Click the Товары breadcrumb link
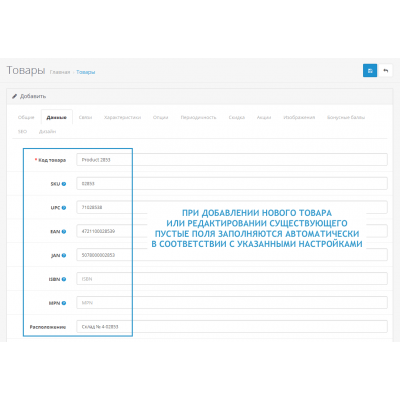The image size is (400, 400). click(86, 72)
